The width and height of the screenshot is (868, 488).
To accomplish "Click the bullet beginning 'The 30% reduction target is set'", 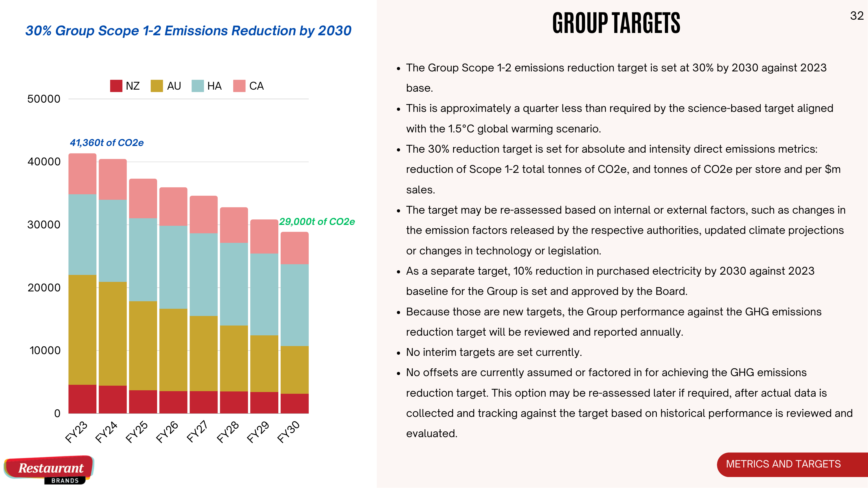I will click(624, 169).
